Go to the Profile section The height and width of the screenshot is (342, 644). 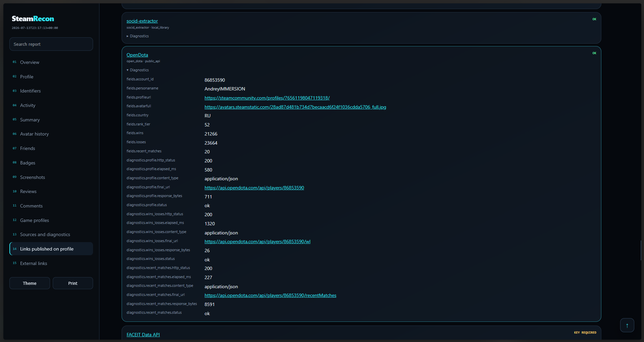[x=51, y=77]
